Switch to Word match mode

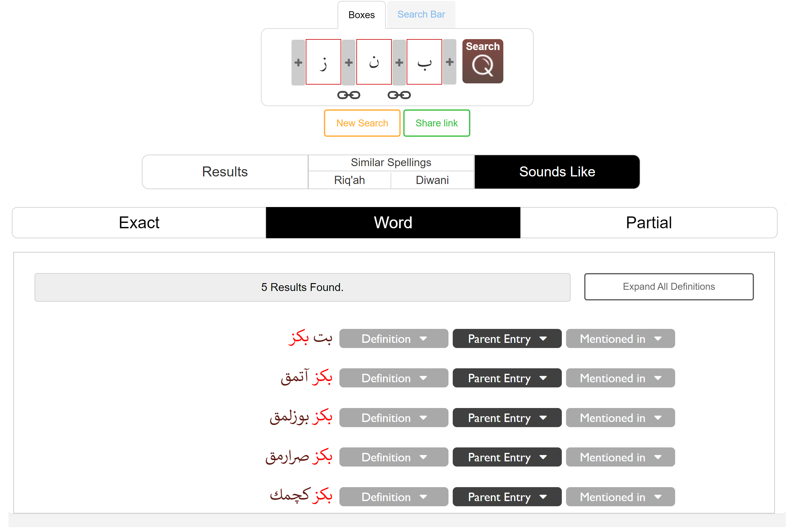point(393,223)
